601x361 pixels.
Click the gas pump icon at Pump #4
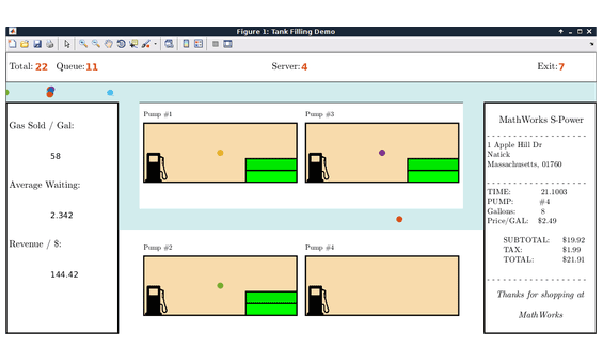[318, 300]
